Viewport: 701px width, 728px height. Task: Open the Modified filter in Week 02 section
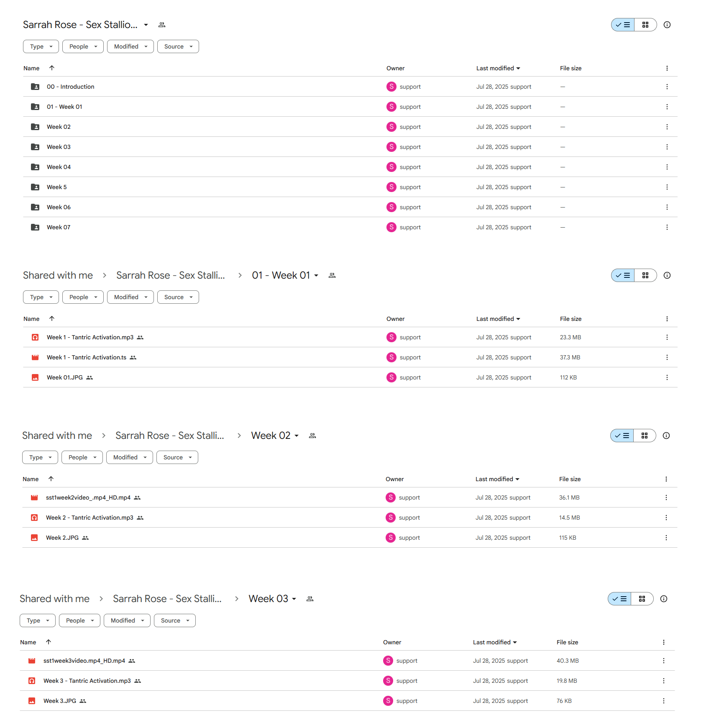(x=129, y=457)
